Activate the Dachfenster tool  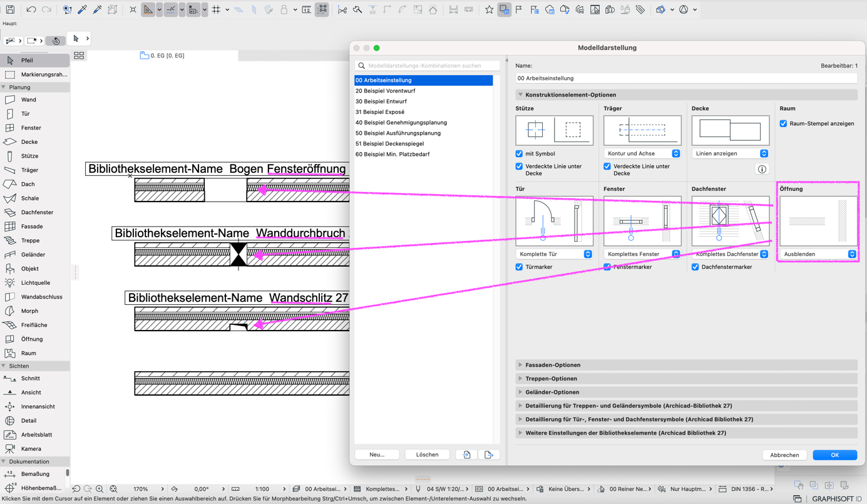(x=36, y=212)
